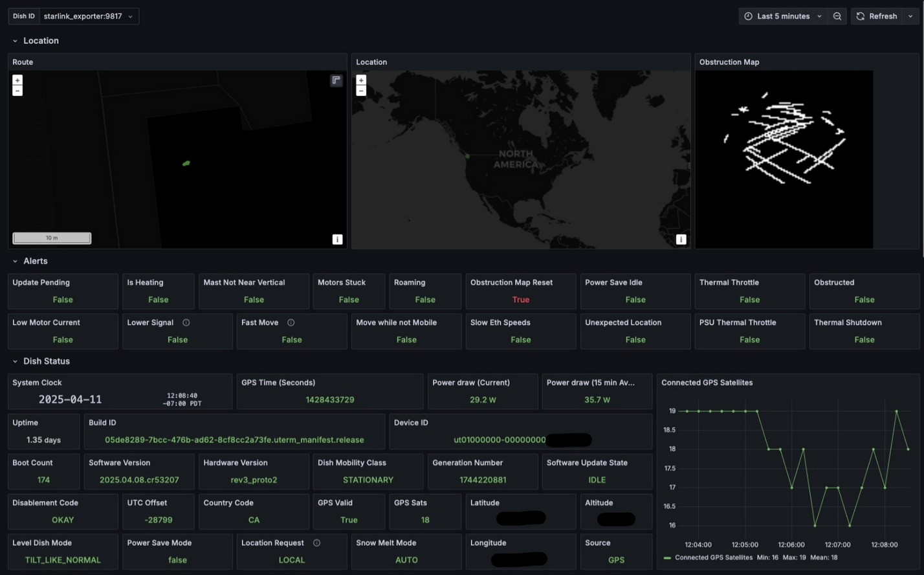Click the Obstruction Map panel title

coord(729,62)
